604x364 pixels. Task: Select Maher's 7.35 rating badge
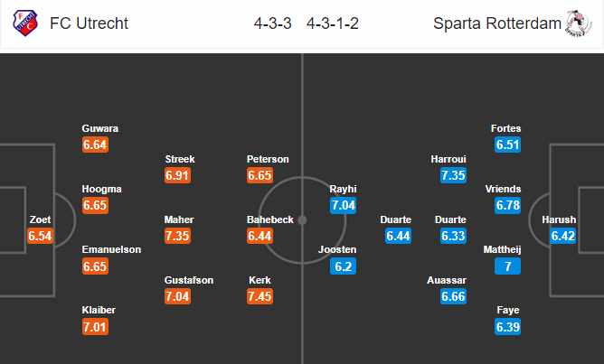(177, 236)
